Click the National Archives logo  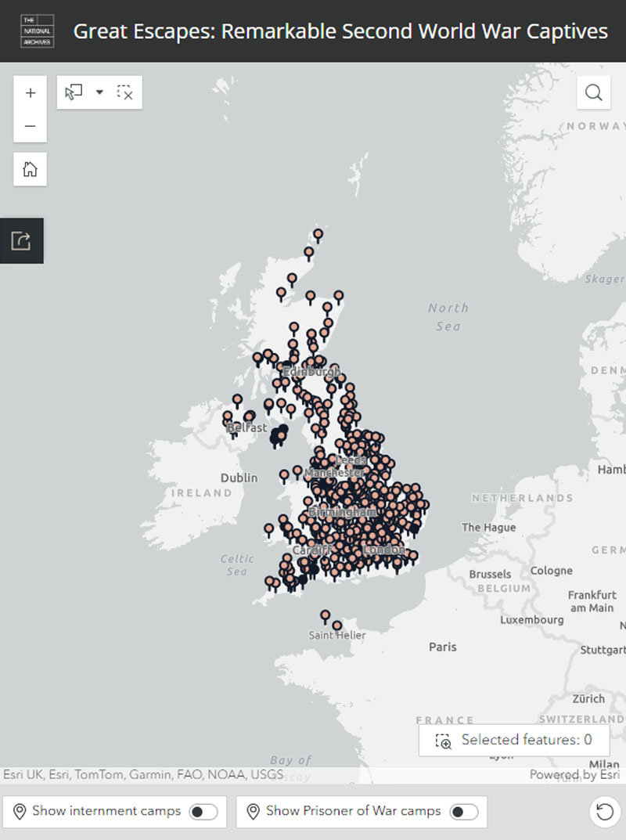pos(38,31)
